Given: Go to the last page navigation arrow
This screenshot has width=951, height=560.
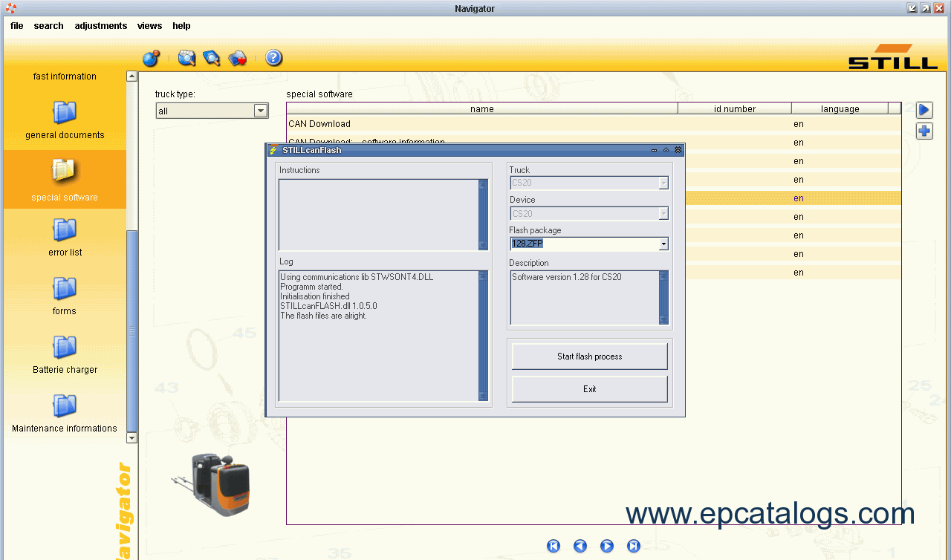Looking at the screenshot, I should coord(634,546).
